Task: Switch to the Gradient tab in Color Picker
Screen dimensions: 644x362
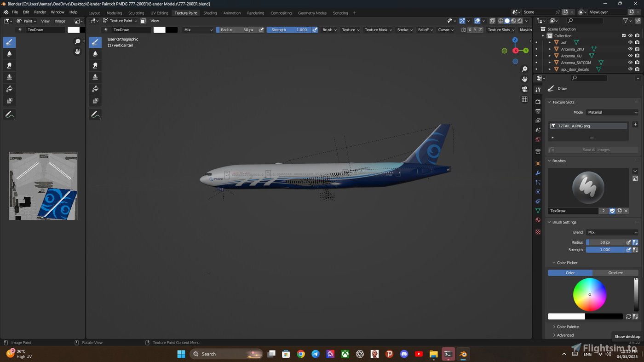Action: tap(615, 273)
